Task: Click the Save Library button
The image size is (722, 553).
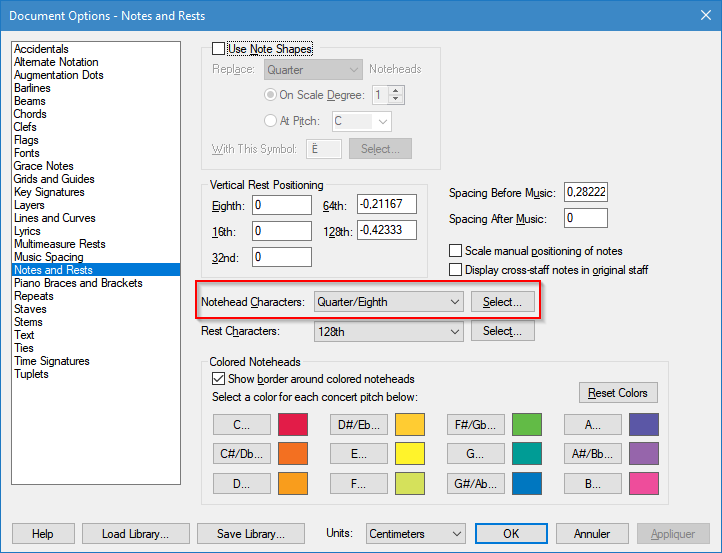Action: [250, 534]
